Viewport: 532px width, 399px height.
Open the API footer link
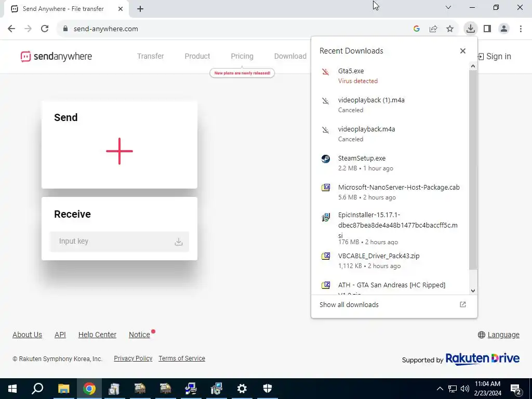click(60, 335)
